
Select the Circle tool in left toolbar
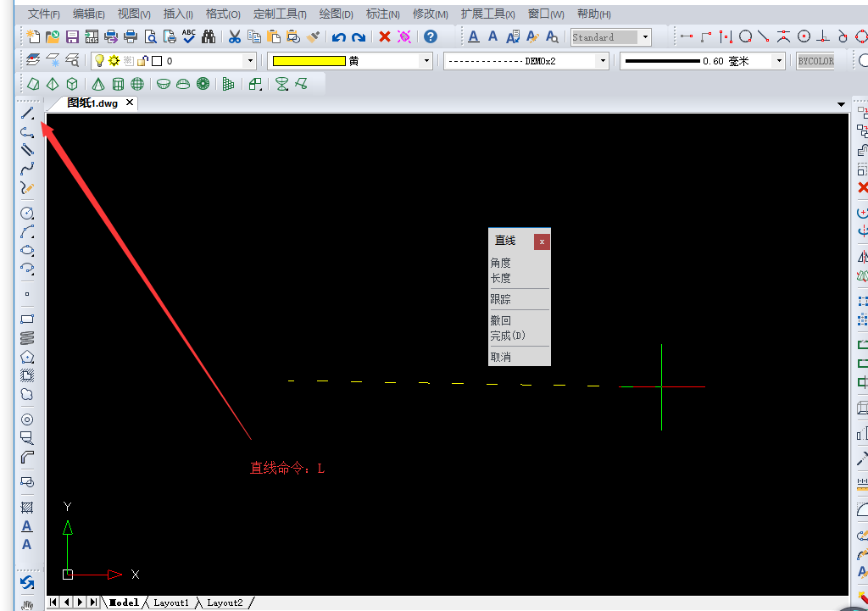click(27, 213)
